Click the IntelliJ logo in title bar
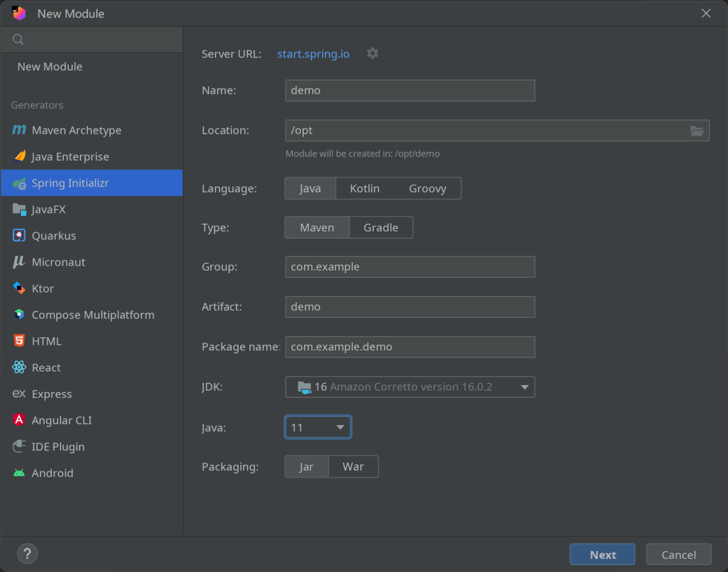Screen dimensions: 728x572 [x=19, y=13]
